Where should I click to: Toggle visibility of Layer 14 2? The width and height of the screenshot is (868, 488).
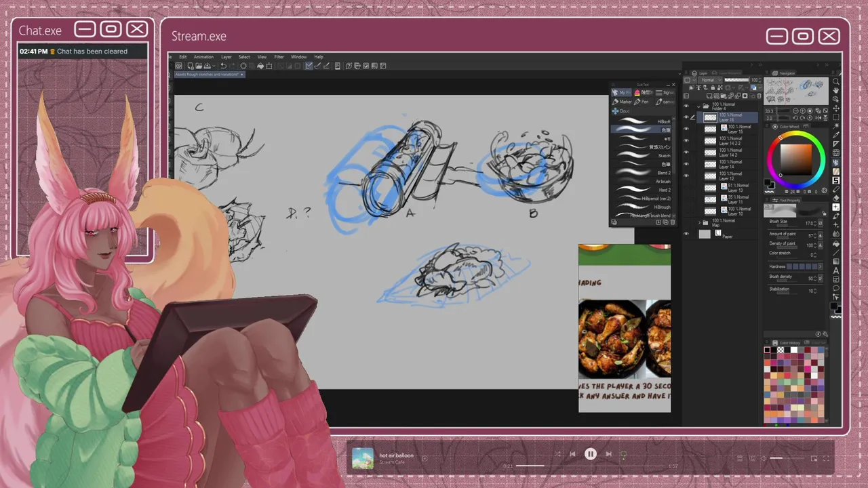click(687, 152)
